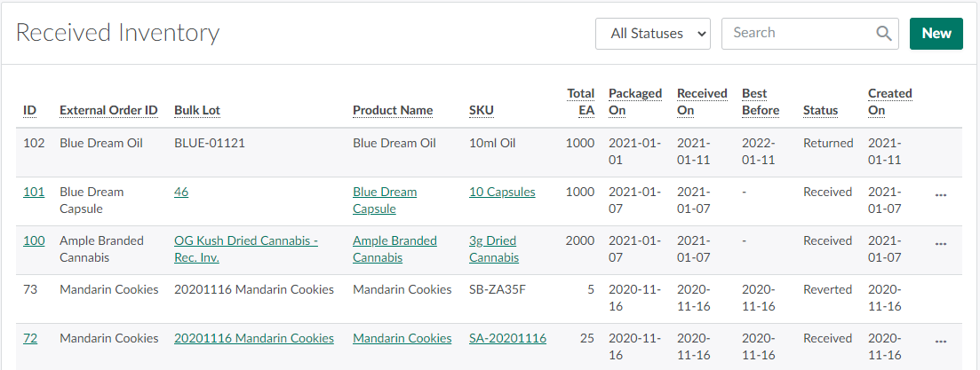Open OG Kush Dried Cannabis bulk lot

point(245,241)
